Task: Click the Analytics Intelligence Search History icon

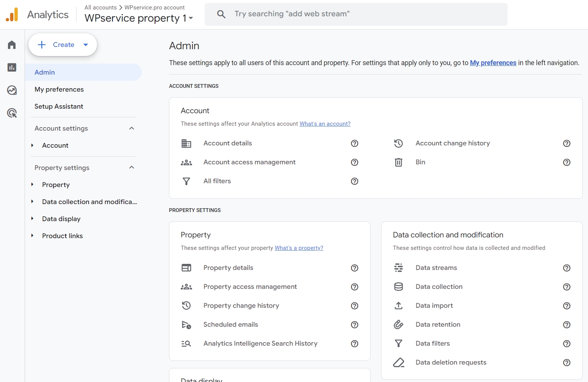Action: 186,344
